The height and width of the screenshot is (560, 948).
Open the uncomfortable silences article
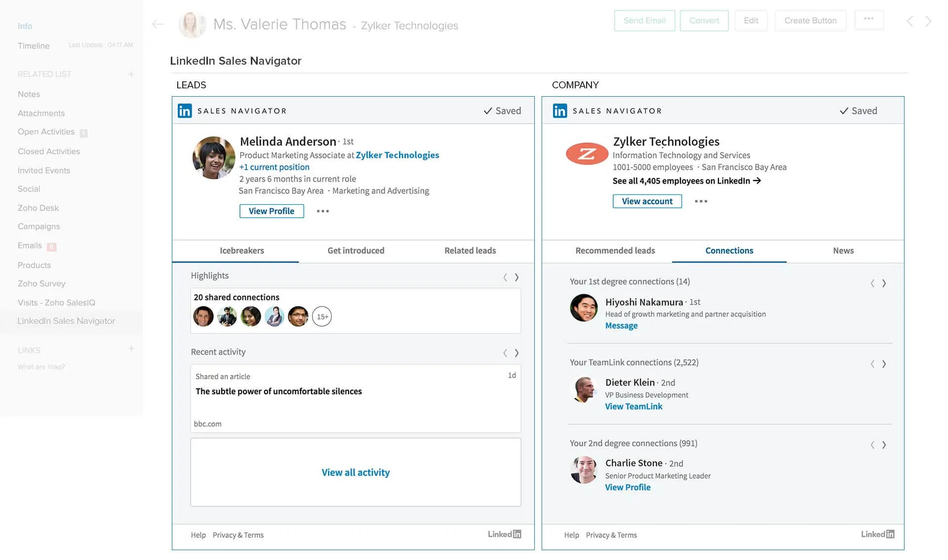pos(278,391)
